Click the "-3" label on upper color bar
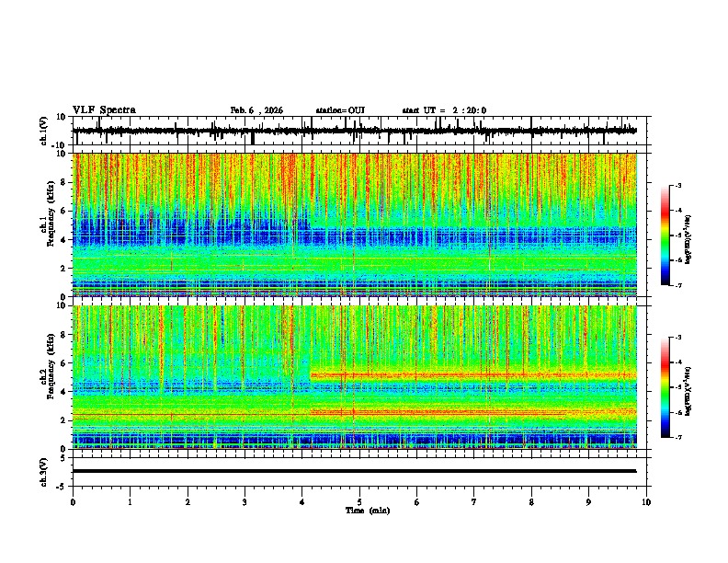Viewport: 728px width, 563px height. point(678,185)
